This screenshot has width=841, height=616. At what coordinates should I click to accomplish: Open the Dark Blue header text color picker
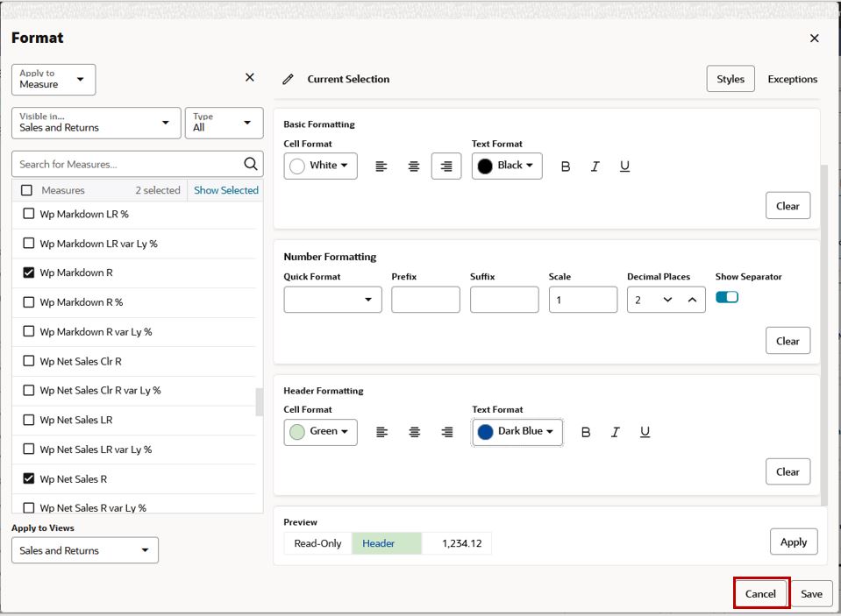pyautogui.click(x=517, y=432)
